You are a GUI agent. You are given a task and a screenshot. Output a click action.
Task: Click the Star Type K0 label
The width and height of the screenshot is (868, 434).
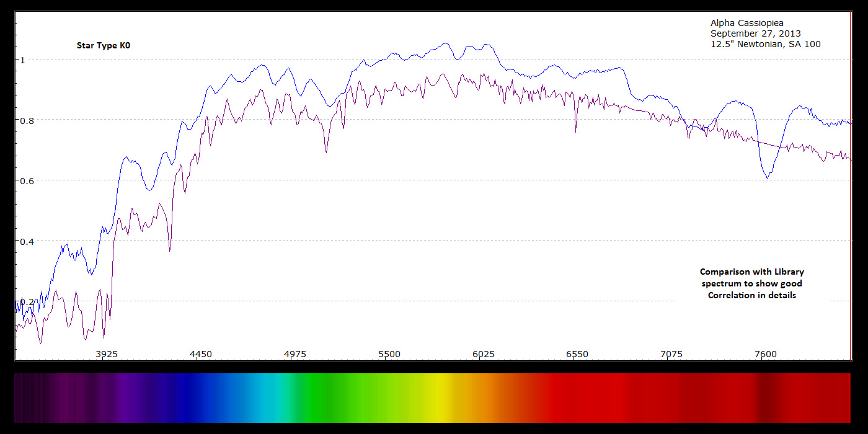pos(104,45)
